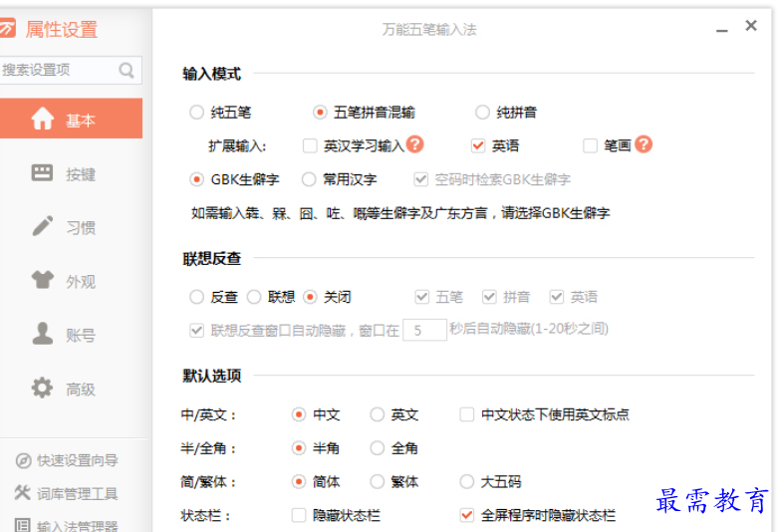Select 英文 as default language
This screenshot has width=777, height=532.
pyautogui.click(x=378, y=414)
